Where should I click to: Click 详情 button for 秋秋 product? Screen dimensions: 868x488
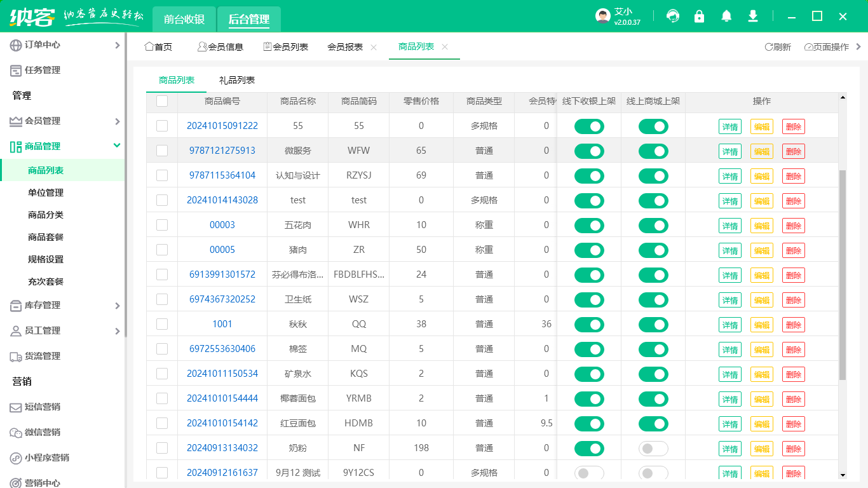pyautogui.click(x=730, y=324)
